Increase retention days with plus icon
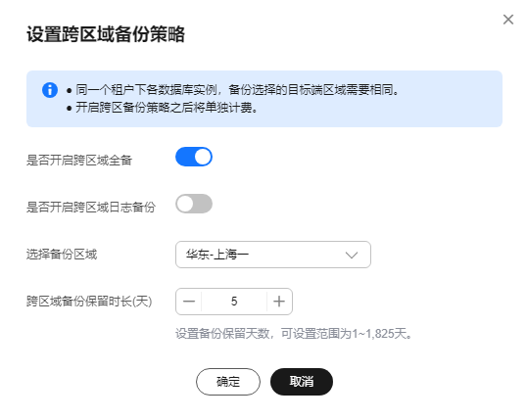 tap(279, 302)
